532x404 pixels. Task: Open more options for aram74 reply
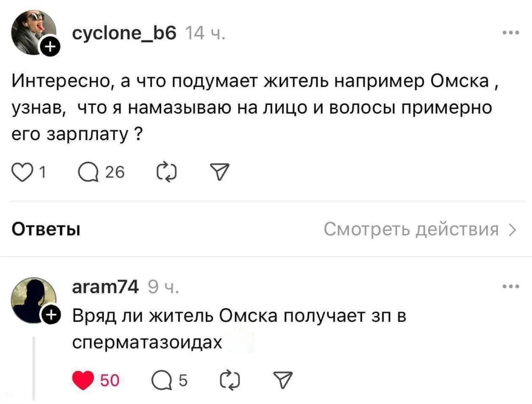(x=510, y=286)
